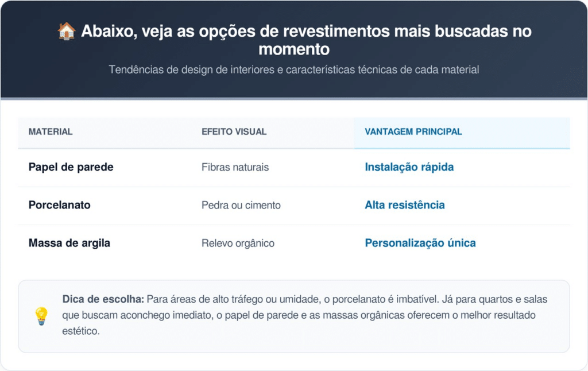Click the word 'estético.' ending the tip
Image resolution: width=588 pixels, height=371 pixels.
pyautogui.click(x=80, y=331)
